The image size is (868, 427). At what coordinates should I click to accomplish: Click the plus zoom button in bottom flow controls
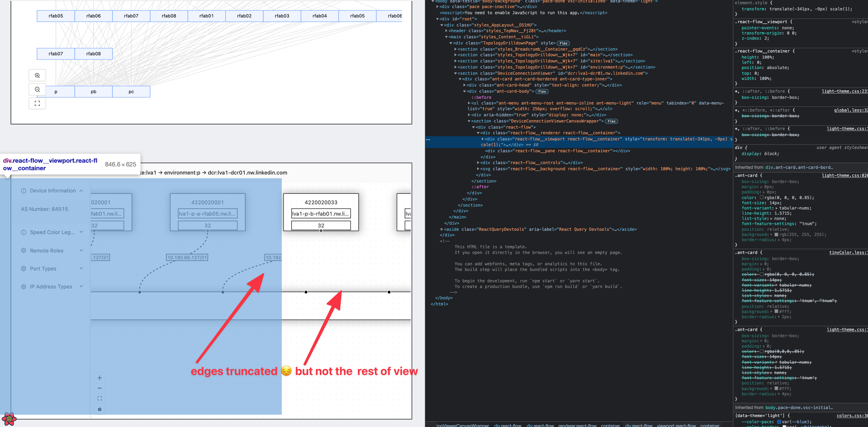pos(99,378)
